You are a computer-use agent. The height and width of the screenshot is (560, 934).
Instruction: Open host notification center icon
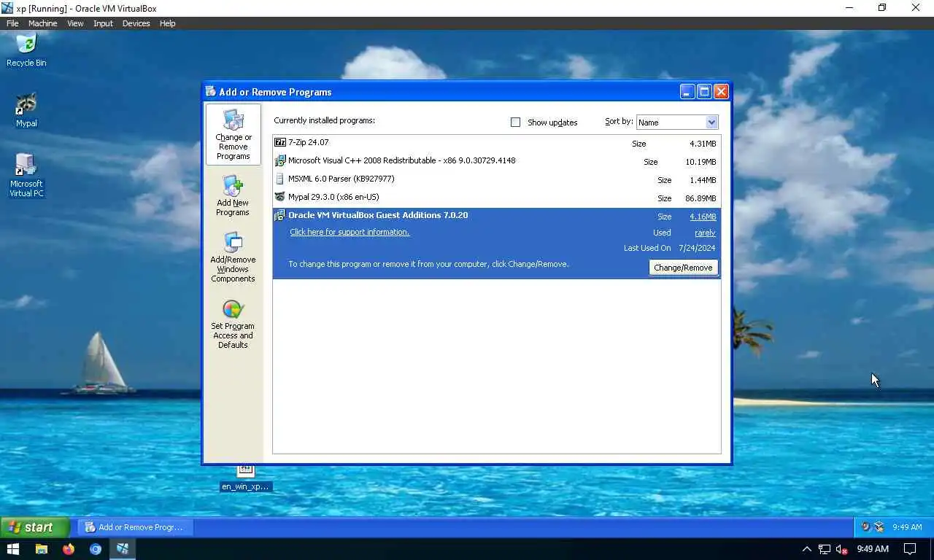[910, 549]
